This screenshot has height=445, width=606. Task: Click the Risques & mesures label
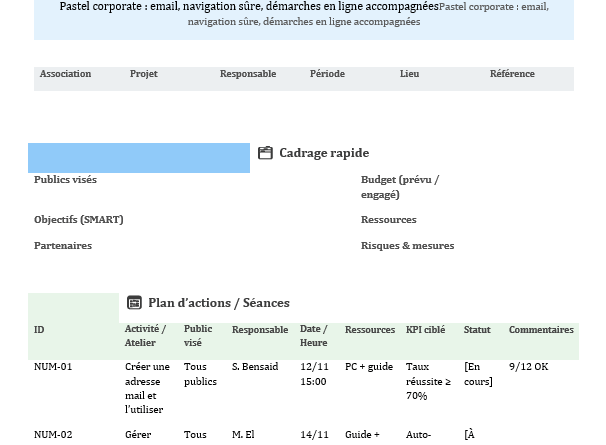[407, 246]
